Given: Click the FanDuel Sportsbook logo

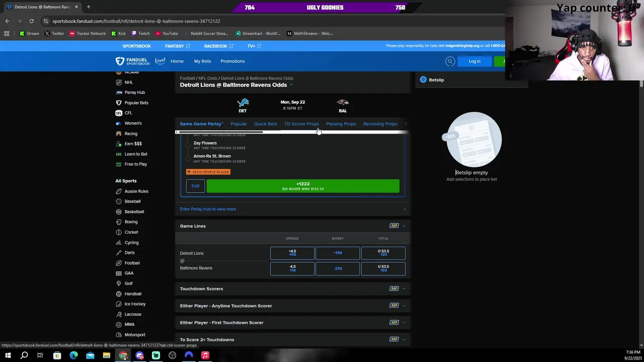Looking at the screenshot, I should point(133,61).
